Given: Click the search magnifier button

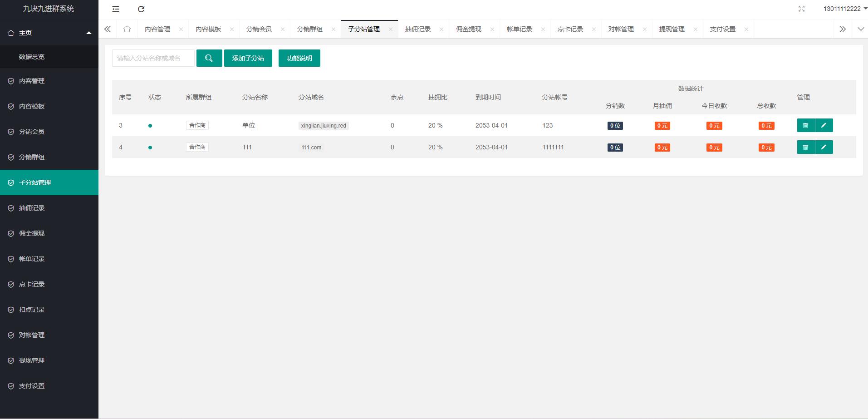Looking at the screenshot, I should 209,58.
